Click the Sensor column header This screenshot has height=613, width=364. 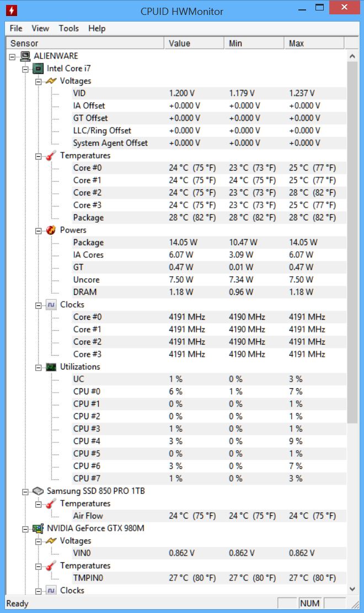[85, 44]
